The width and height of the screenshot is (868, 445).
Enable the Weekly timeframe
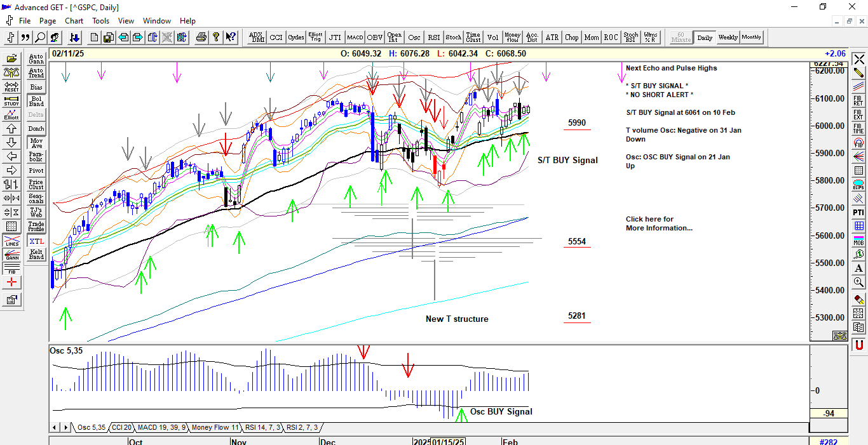tap(728, 37)
